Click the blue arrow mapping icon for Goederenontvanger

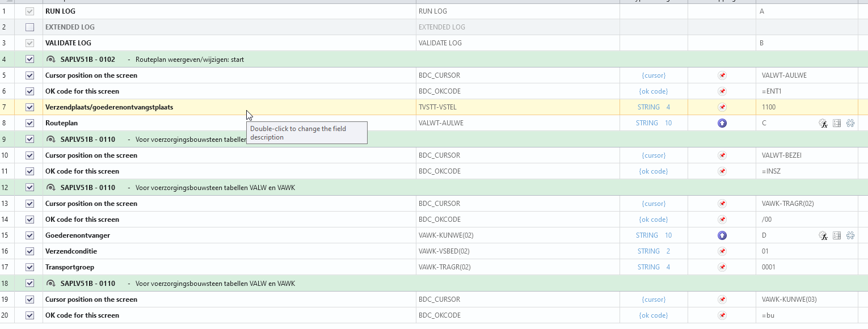(722, 235)
